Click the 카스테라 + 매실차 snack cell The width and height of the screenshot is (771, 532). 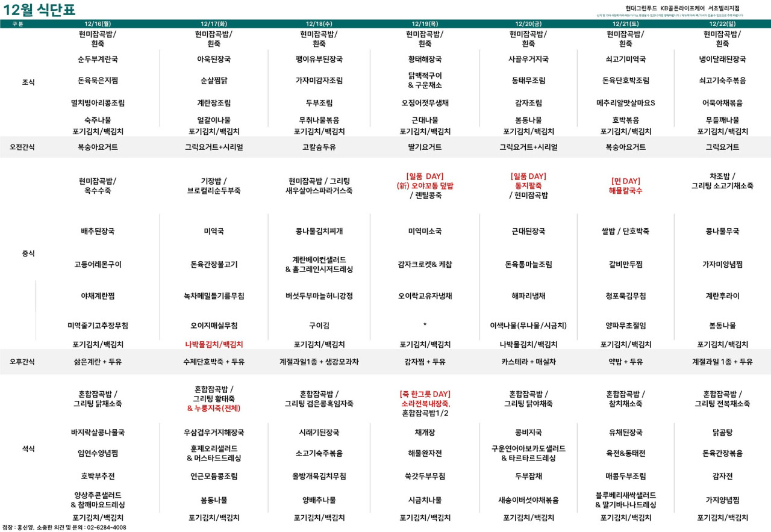(528, 362)
